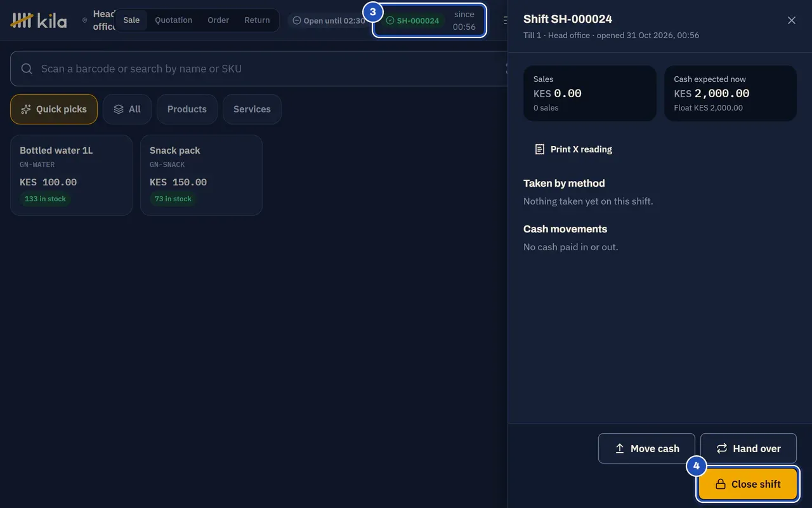Filter by All items

(127, 109)
